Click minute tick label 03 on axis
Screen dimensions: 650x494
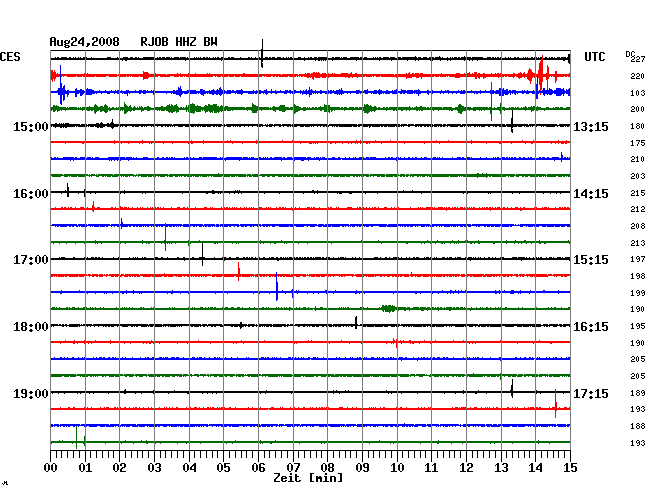(x=154, y=467)
